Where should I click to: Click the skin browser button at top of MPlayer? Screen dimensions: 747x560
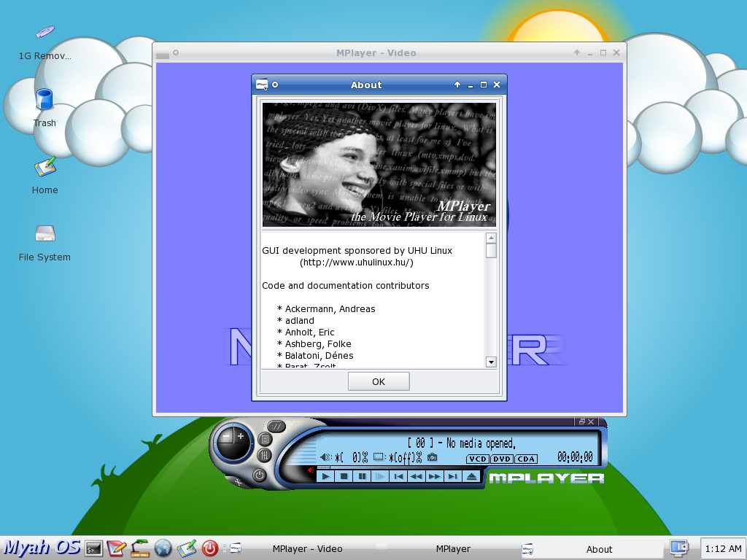point(276,426)
